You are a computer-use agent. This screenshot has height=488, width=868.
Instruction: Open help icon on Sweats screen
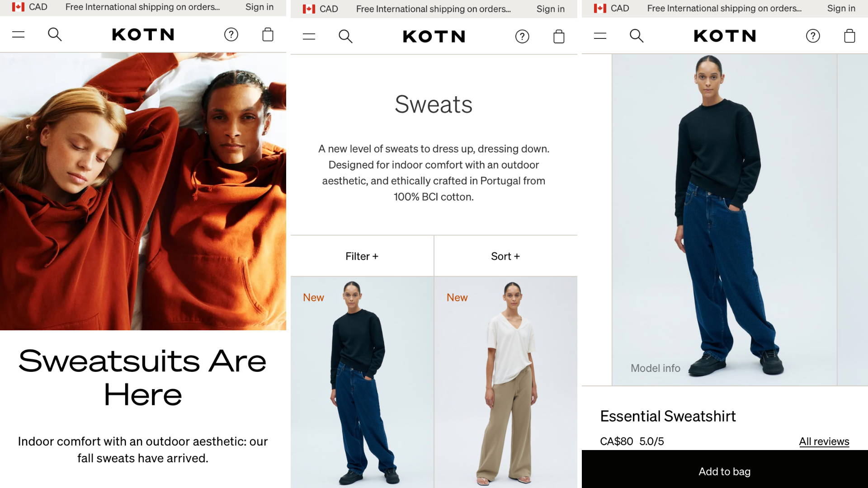522,36
